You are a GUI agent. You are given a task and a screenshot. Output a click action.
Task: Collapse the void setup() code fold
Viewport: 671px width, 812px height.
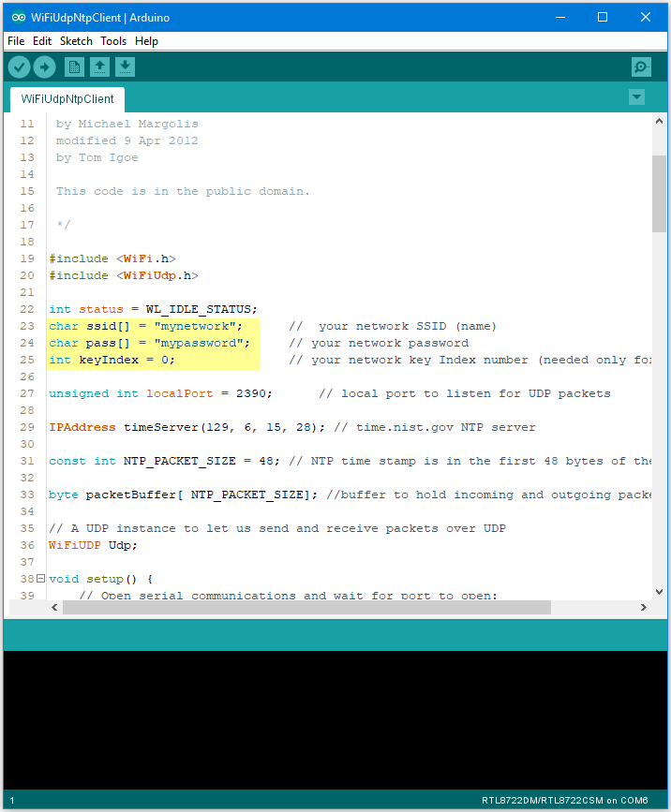tap(41, 579)
